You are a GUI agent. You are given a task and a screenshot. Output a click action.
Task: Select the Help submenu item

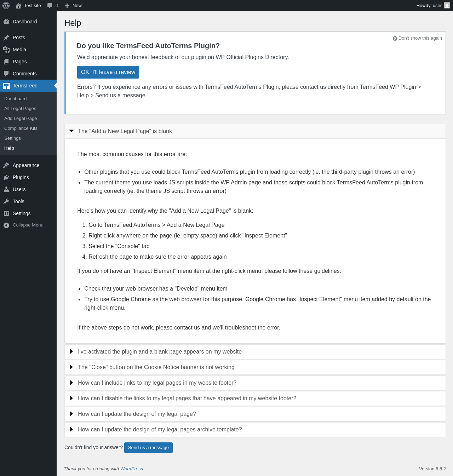click(28, 148)
